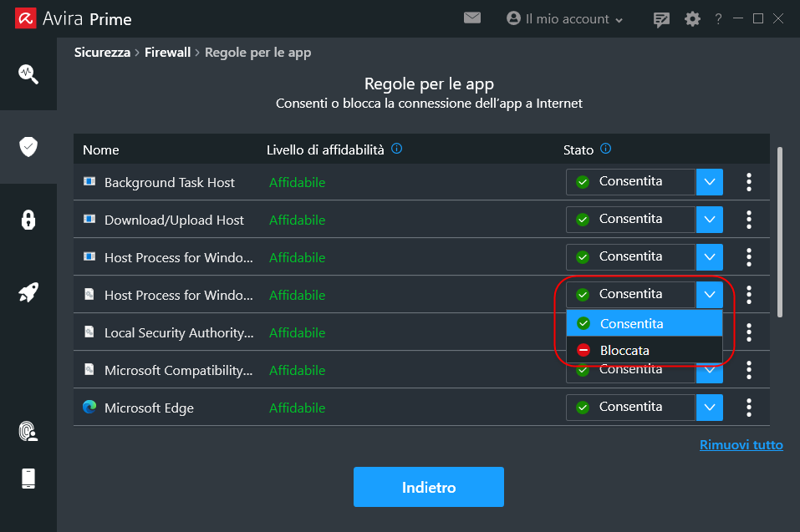Open the Privacy padlock sidebar section
Image resolution: width=800 pixels, height=532 pixels.
point(28,220)
